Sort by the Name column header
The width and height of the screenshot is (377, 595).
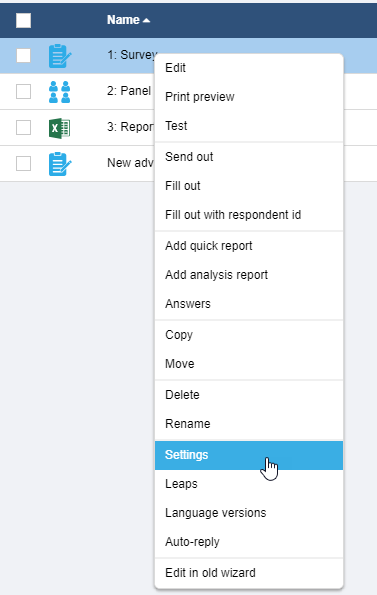[x=123, y=20]
